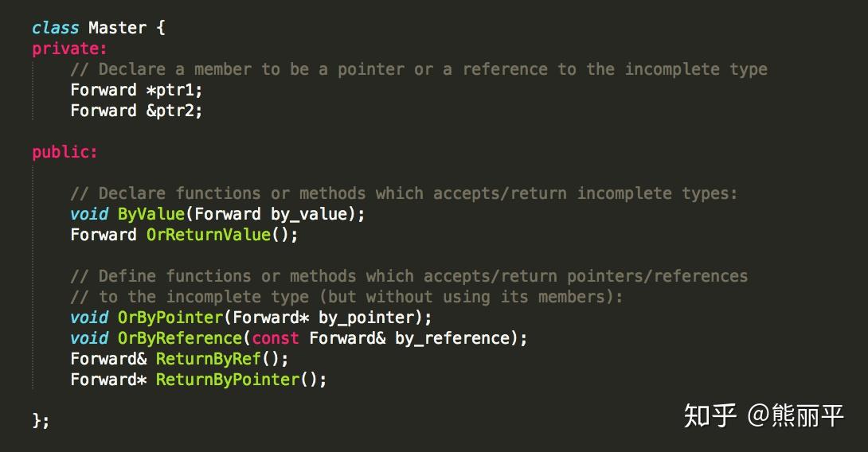
Task: Click the closing brace of class
Action: point(41,421)
